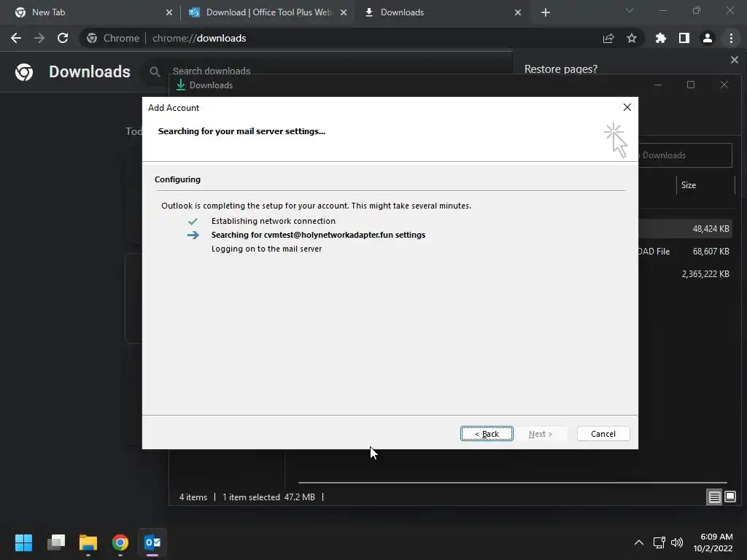Click the Back button in Add Account dialog
Image resolution: width=747 pixels, height=560 pixels.
coord(487,433)
